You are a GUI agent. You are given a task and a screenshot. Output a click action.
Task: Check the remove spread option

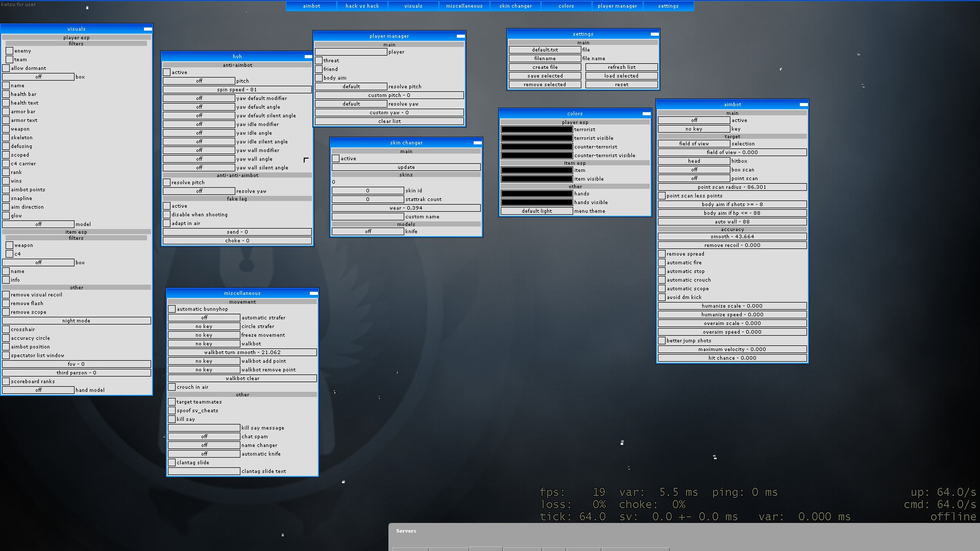pos(662,254)
